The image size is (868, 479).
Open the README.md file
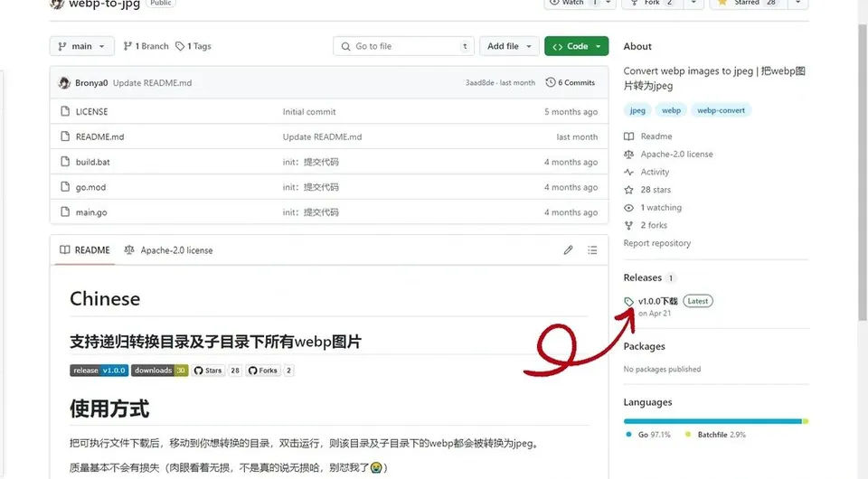coord(99,136)
